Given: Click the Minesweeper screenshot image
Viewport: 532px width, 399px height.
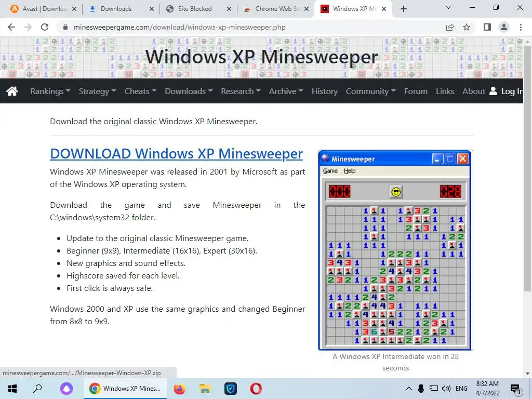Looking at the screenshot, I should (x=395, y=250).
